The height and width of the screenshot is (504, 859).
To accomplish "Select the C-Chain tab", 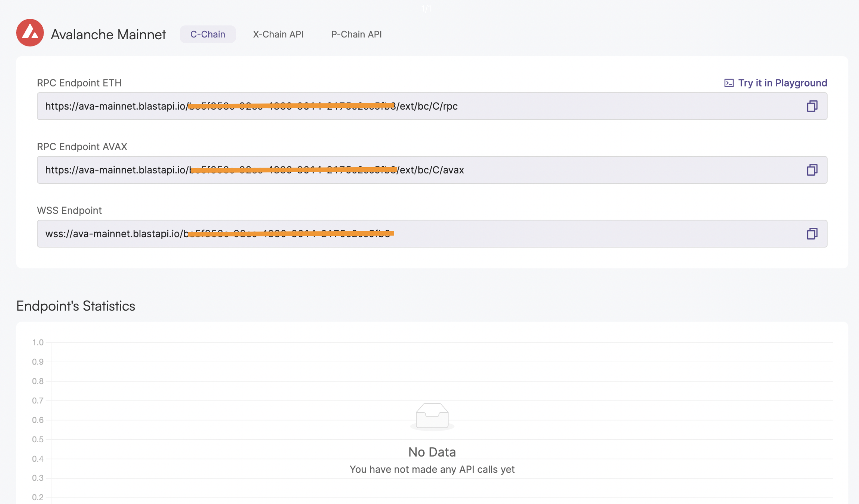I will 208,34.
